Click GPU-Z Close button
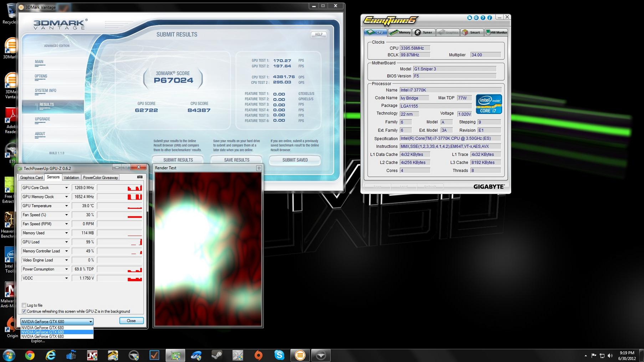 click(131, 321)
